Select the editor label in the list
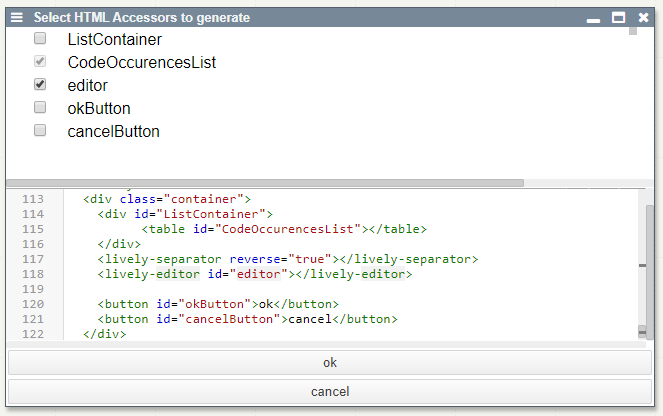 click(87, 85)
